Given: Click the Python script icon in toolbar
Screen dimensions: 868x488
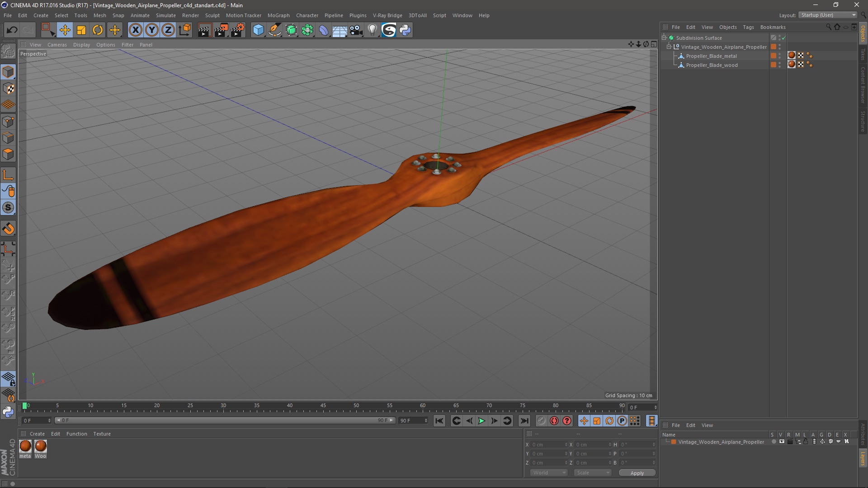Looking at the screenshot, I should 405,30.
